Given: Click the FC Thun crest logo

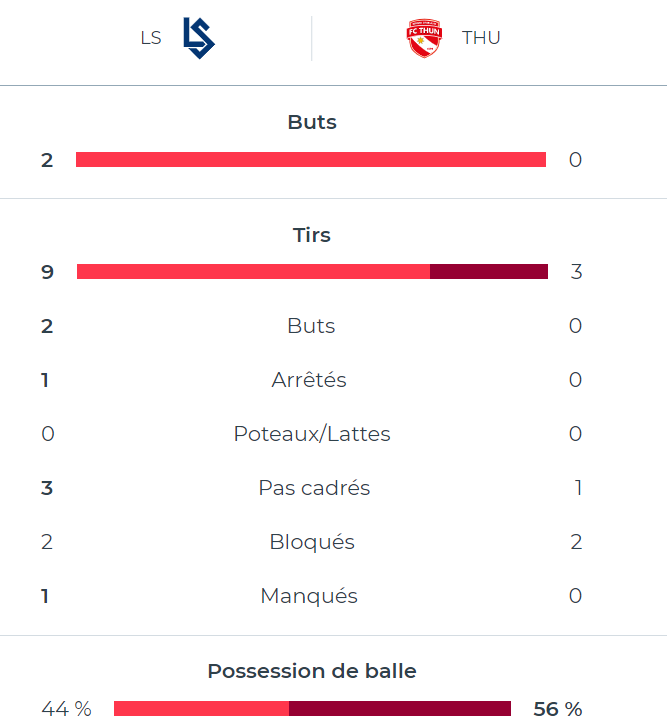Looking at the screenshot, I should (424, 38).
